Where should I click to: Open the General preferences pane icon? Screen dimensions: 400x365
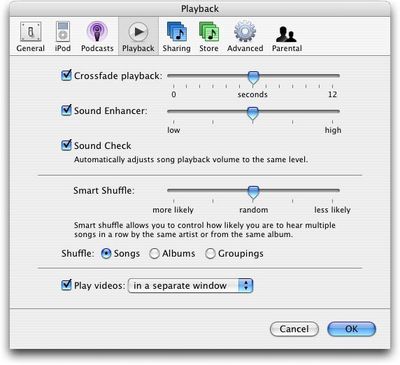31,32
